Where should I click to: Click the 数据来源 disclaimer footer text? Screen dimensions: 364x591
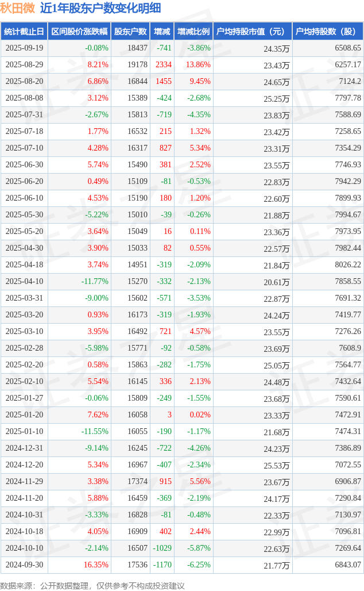tap(92, 585)
